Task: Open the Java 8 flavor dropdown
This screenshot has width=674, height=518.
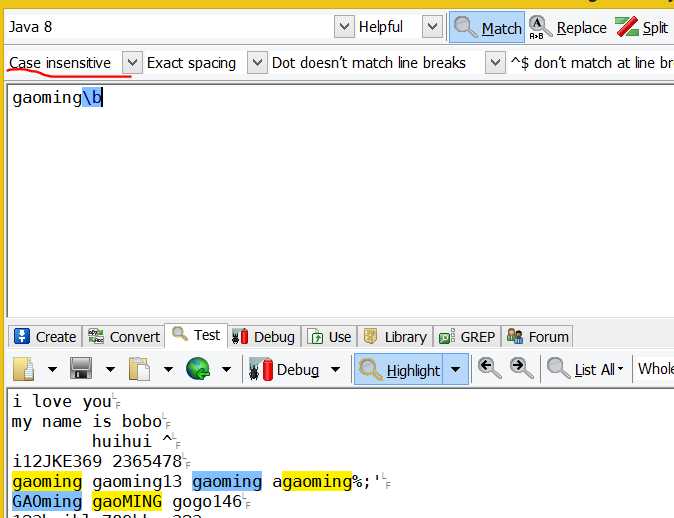Action: coord(344,27)
